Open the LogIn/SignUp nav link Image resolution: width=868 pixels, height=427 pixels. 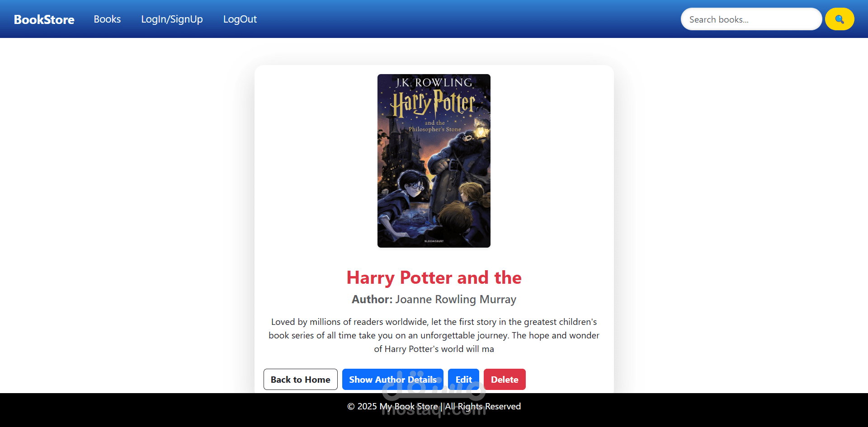click(x=172, y=19)
